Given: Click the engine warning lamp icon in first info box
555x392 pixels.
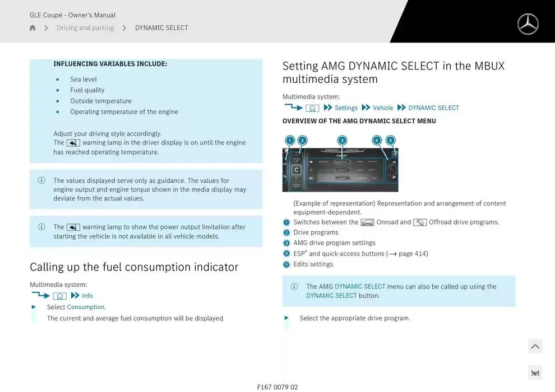Looking at the screenshot, I should coord(73,143).
